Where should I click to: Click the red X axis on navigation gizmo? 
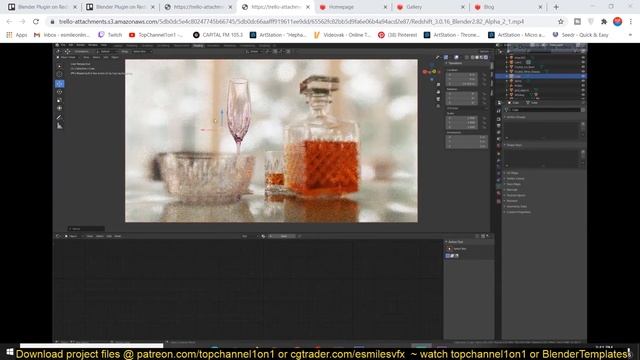tap(424, 72)
